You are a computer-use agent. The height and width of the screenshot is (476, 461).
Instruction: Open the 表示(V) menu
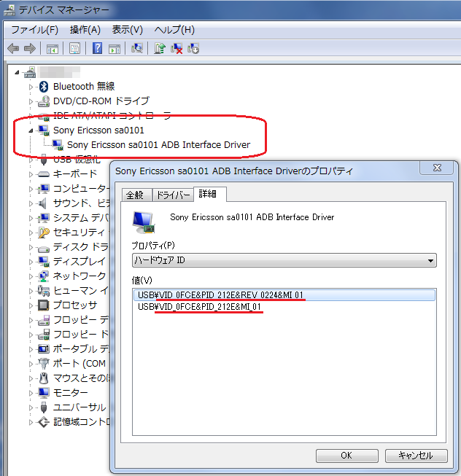(x=127, y=30)
